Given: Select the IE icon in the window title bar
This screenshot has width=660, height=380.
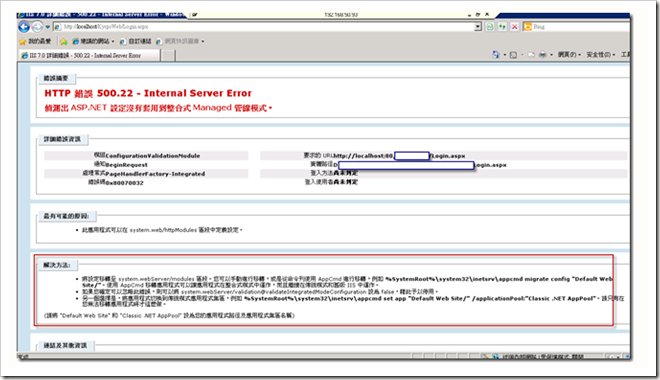Looking at the screenshot, I should pyautogui.click(x=21, y=15).
